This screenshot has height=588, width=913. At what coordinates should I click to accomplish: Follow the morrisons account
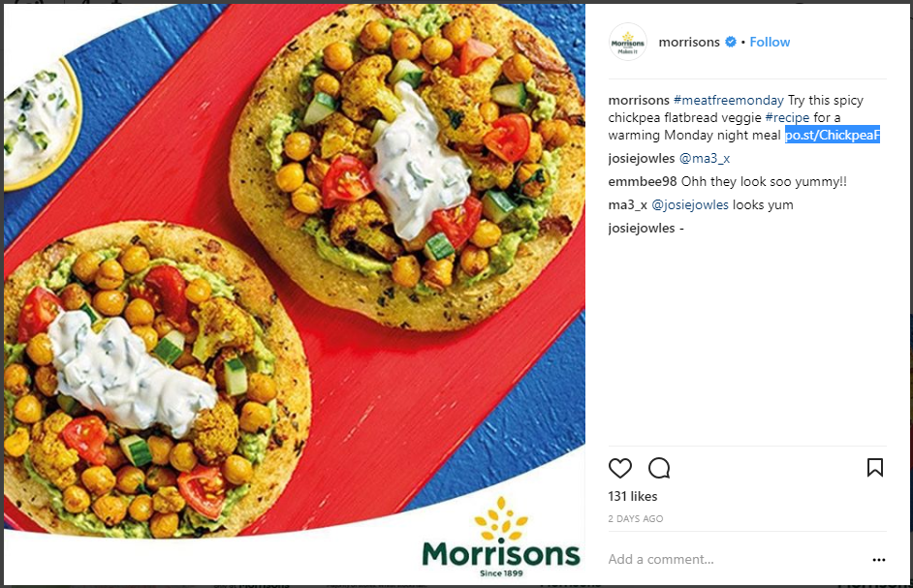tap(770, 42)
